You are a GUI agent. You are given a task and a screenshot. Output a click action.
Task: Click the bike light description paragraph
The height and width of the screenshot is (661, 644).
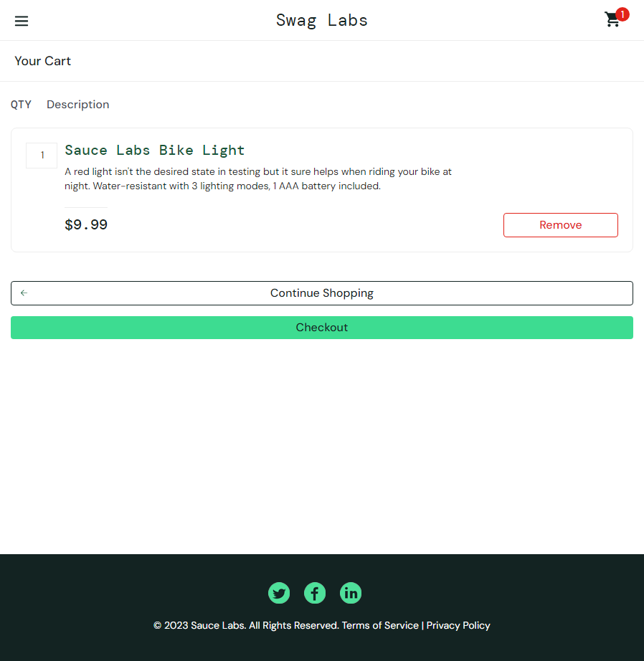pyautogui.click(x=258, y=179)
